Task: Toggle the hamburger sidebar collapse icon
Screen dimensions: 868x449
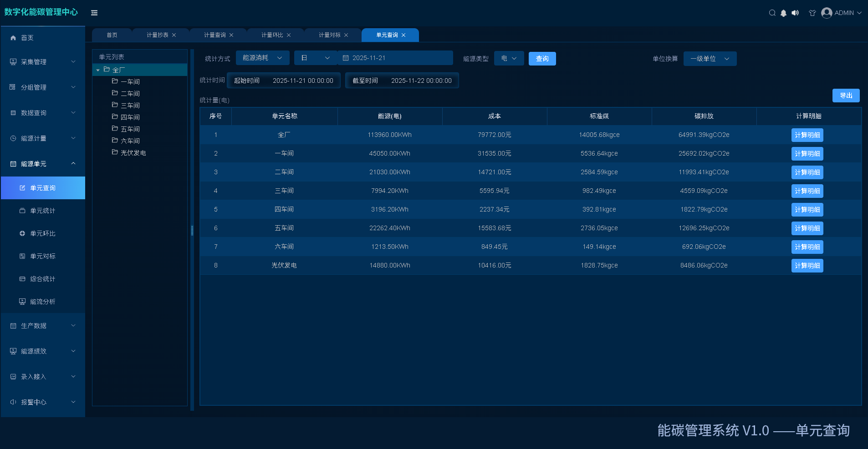Action: [x=94, y=13]
